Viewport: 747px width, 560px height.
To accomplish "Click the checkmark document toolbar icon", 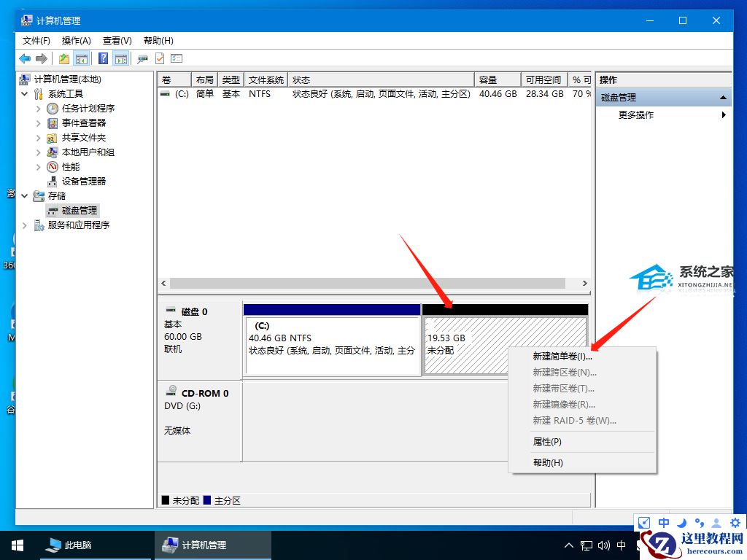I will [160, 58].
